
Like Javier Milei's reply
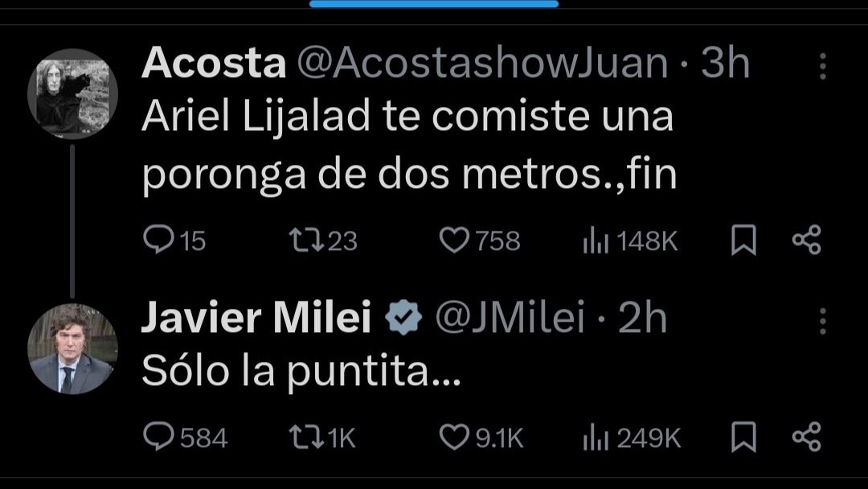tap(455, 437)
